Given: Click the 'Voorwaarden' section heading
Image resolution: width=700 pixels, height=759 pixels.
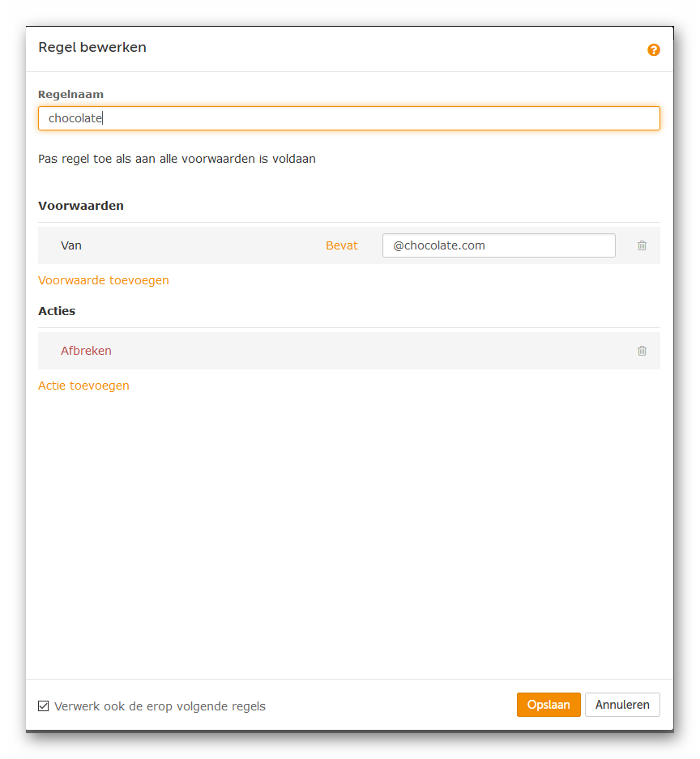Looking at the screenshot, I should click(81, 206).
